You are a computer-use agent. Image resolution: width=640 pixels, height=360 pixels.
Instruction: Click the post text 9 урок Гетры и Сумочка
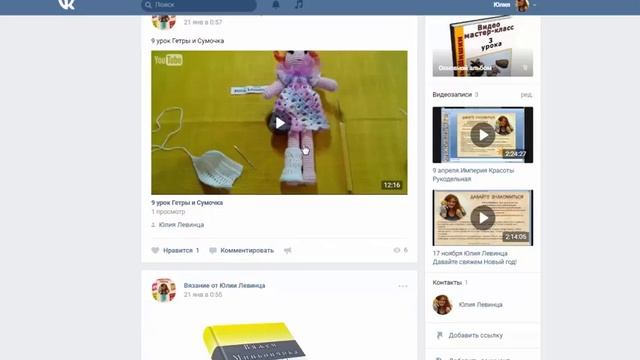(187, 41)
